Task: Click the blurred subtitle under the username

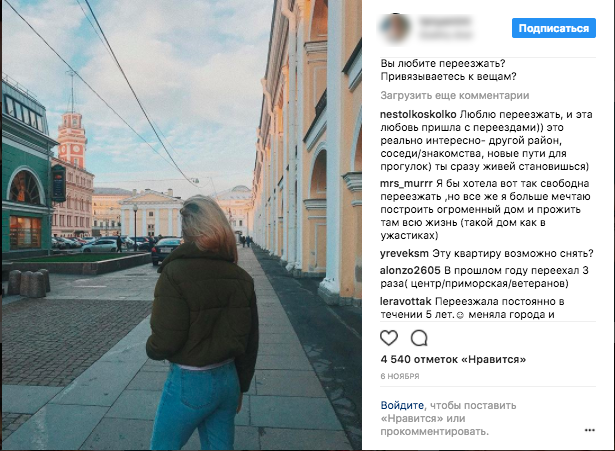Action: click(x=445, y=35)
